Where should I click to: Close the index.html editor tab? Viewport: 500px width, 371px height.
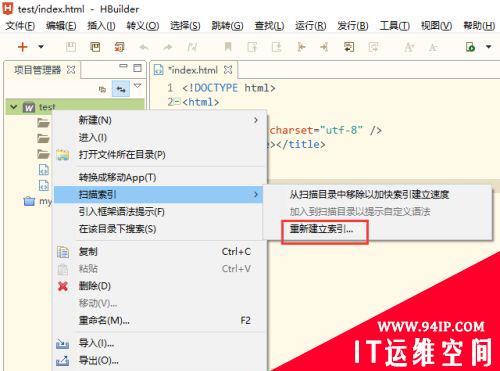tap(228, 70)
